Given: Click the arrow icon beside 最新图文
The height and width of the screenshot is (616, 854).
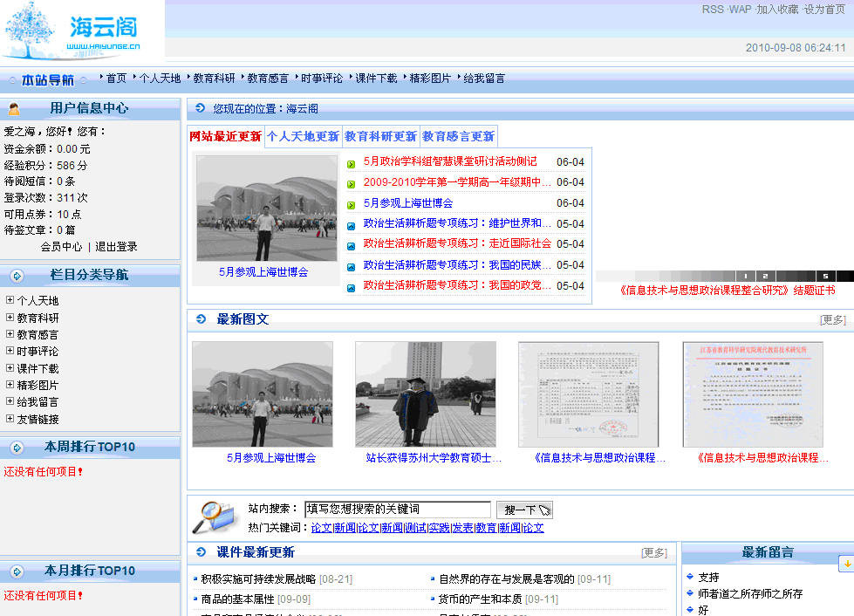Looking at the screenshot, I should coord(201,318).
